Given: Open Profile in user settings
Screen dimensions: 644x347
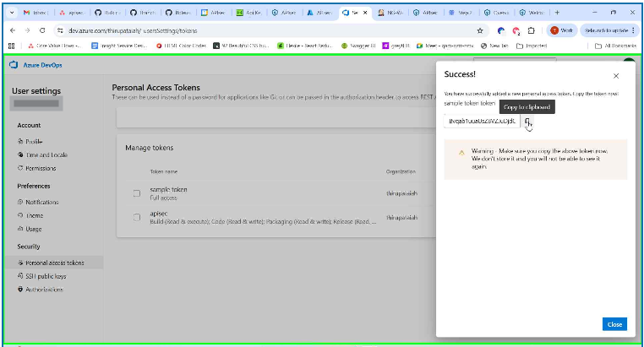Looking at the screenshot, I should pos(35,141).
